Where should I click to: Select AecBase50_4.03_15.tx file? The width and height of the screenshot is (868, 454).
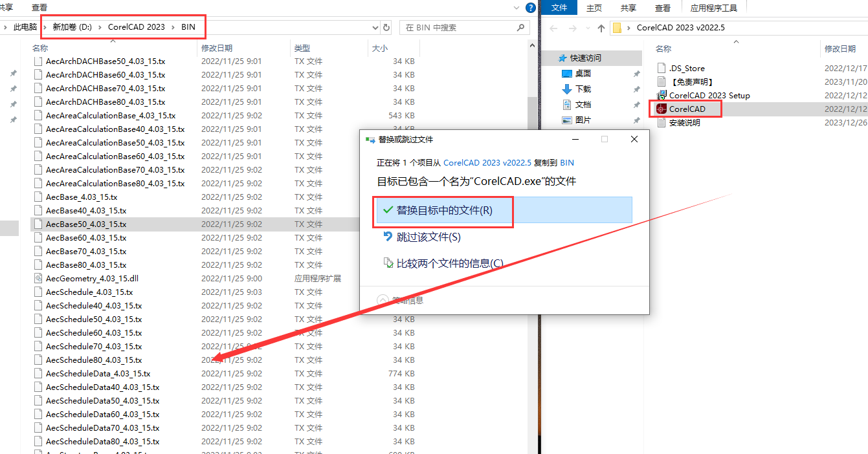(x=86, y=224)
